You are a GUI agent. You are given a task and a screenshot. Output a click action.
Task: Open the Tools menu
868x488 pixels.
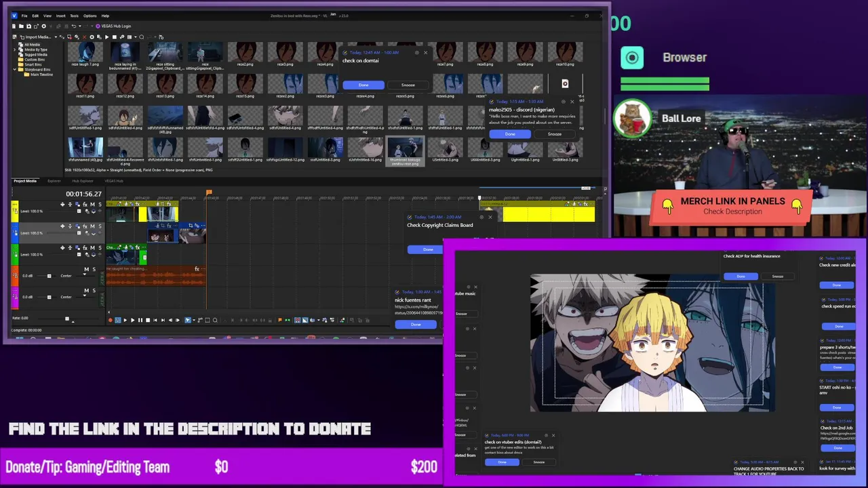click(74, 16)
